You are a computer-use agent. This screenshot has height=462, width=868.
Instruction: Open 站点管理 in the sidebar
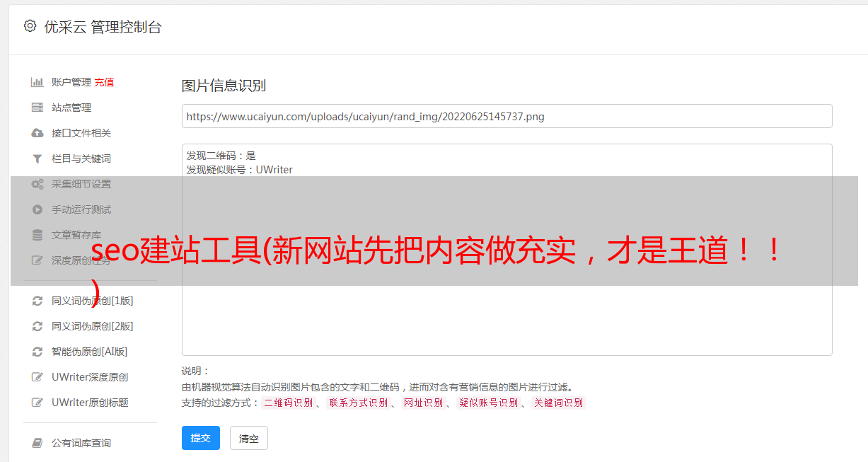pos(71,108)
